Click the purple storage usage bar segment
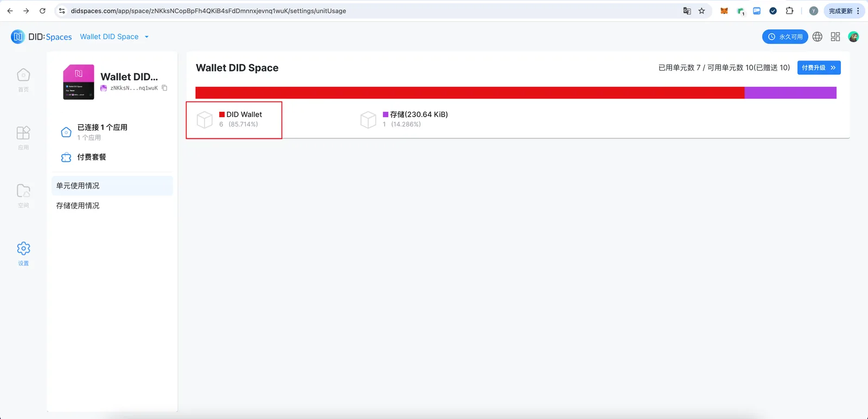 [x=790, y=93]
